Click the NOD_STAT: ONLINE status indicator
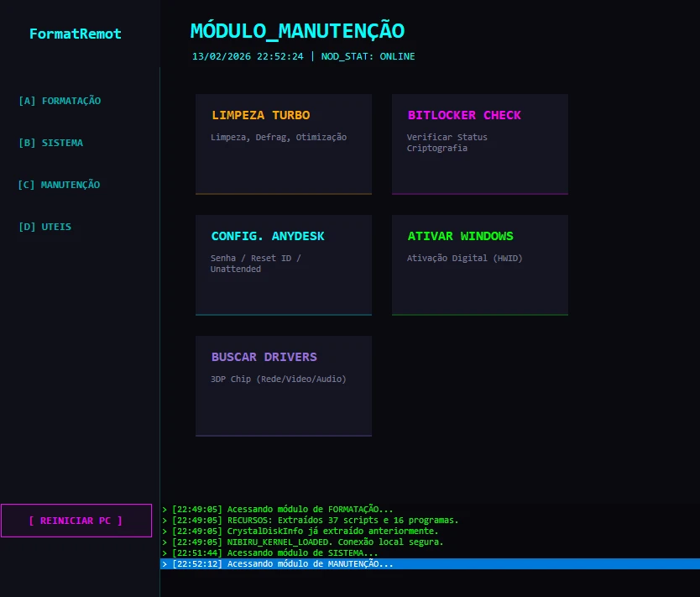The height and width of the screenshot is (597, 700). [368, 56]
